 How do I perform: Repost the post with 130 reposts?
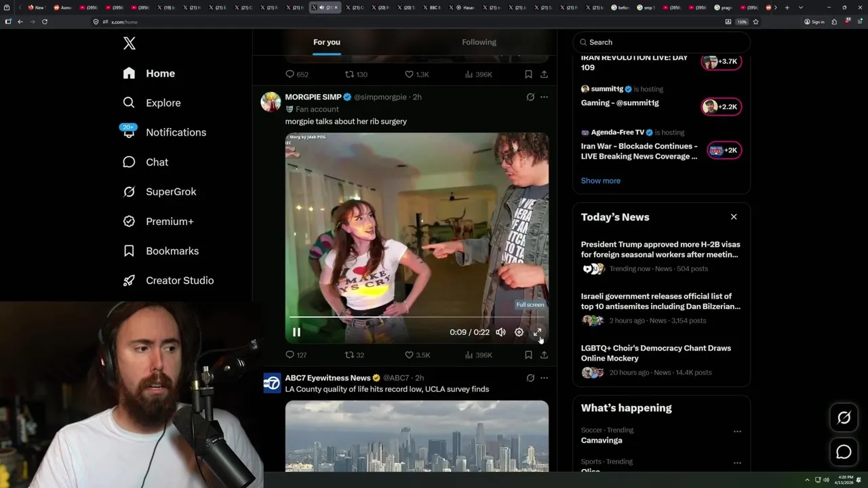click(x=356, y=75)
